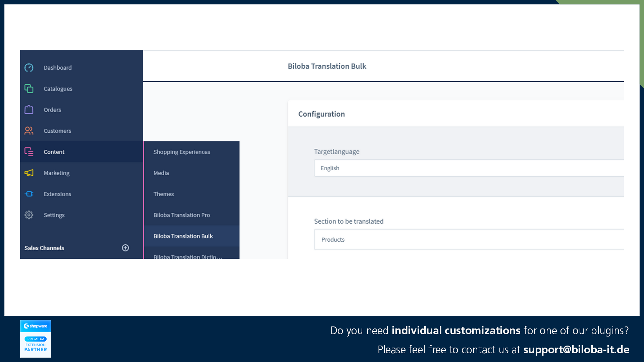Click the Orders shopping bag icon
Screen dimensions: 644x362
point(29,110)
